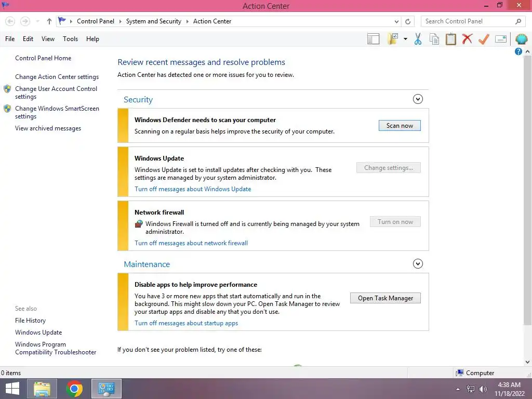
Task: Click the magnifier search icon
Action: click(x=518, y=21)
